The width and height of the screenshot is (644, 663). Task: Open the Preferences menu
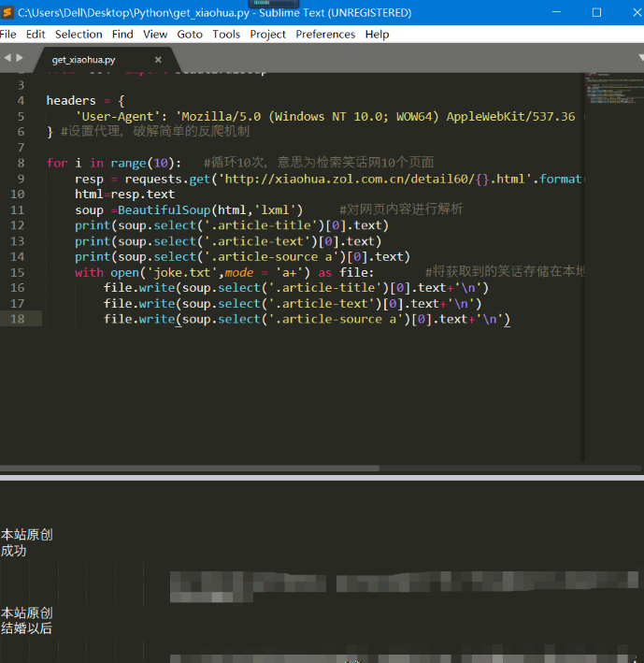pos(325,35)
